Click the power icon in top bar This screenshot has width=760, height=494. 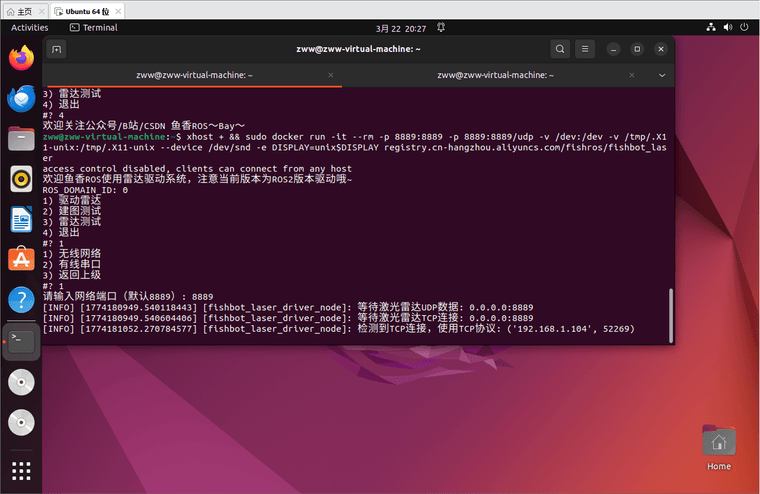point(744,28)
